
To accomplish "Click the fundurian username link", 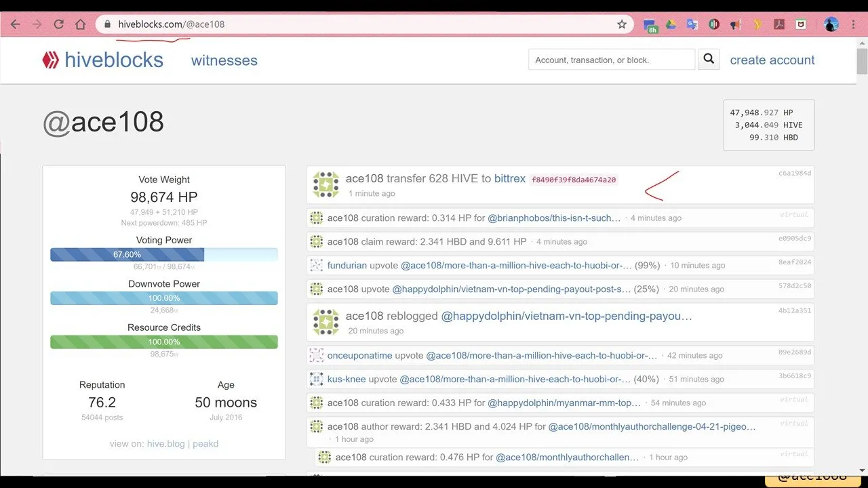I will pos(347,266).
